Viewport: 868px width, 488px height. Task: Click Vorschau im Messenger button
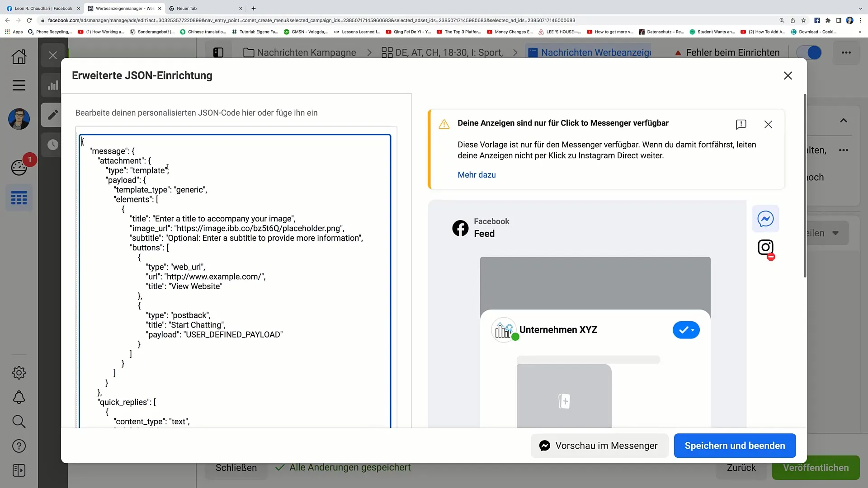point(599,446)
